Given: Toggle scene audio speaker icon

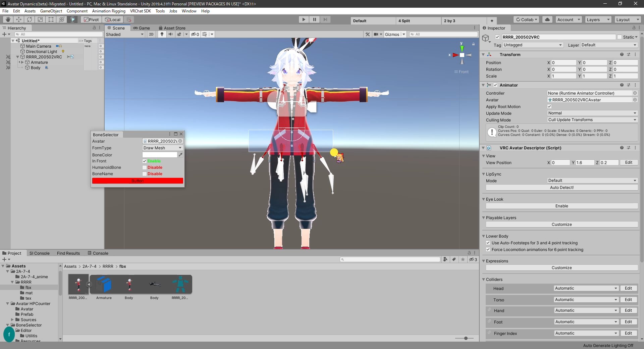Looking at the screenshot, I should click(171, 34).
